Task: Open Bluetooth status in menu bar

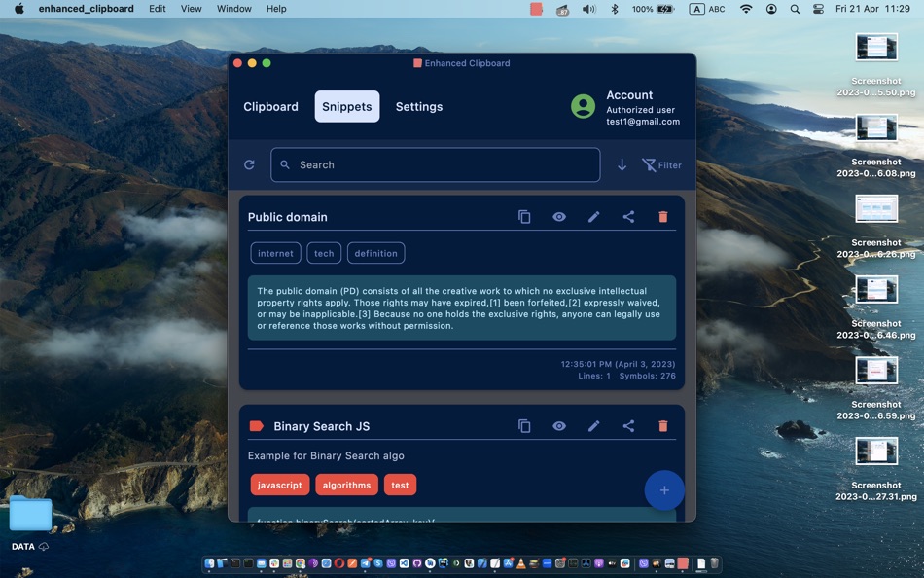Action: point(615,9)
